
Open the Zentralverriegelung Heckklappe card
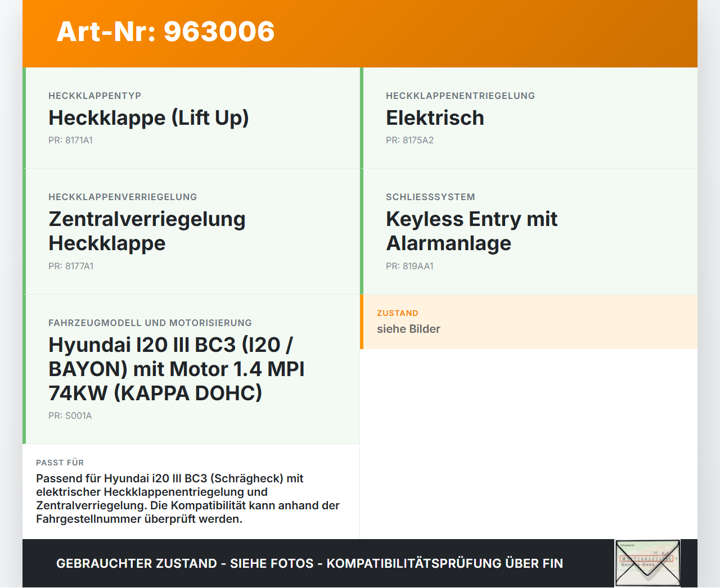tap(191, 230)
